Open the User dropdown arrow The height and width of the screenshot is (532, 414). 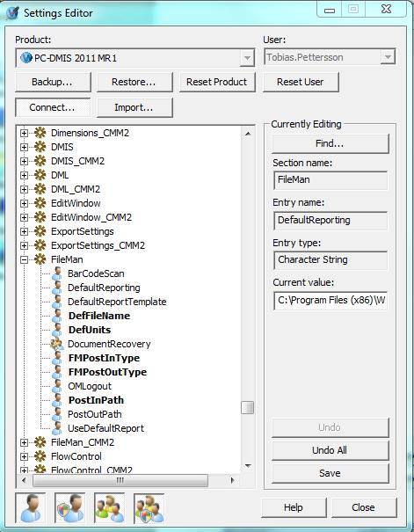click(388, 57)
